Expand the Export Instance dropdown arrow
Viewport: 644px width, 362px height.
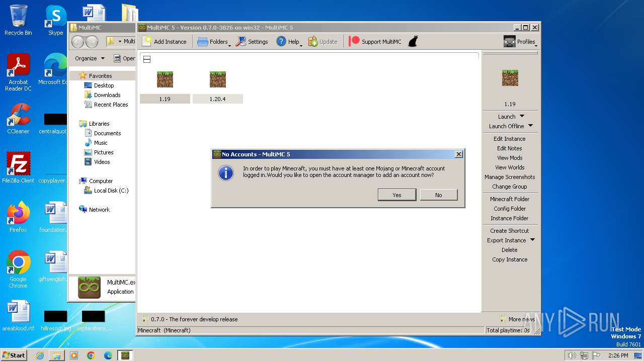(532, 240)
